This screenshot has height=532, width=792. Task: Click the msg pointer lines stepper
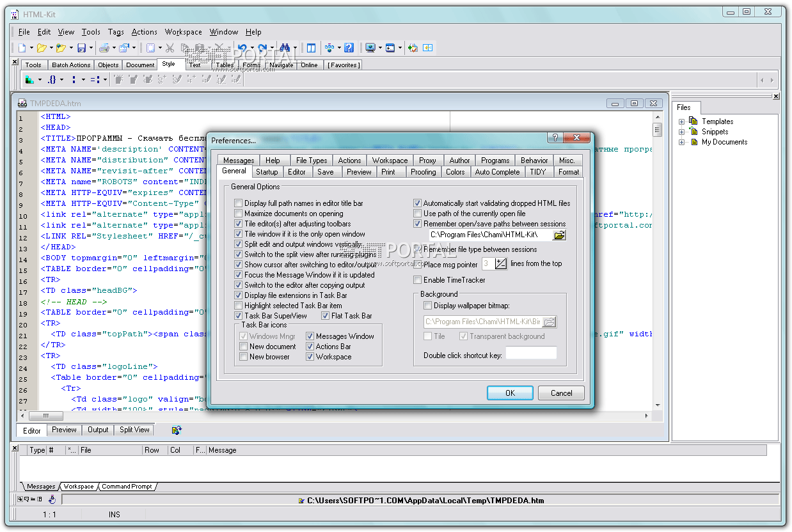click(501, 263)
